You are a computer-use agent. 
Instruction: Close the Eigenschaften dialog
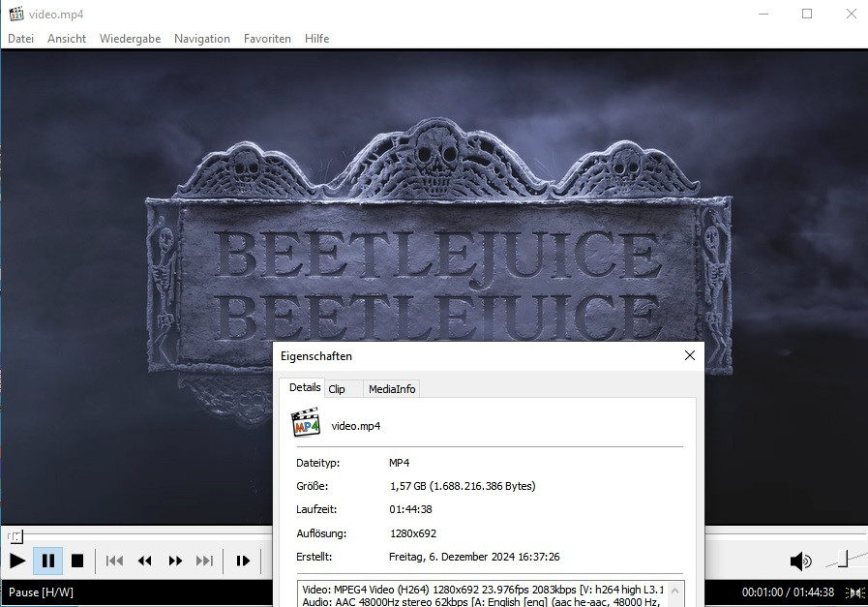tap(690, 355)
